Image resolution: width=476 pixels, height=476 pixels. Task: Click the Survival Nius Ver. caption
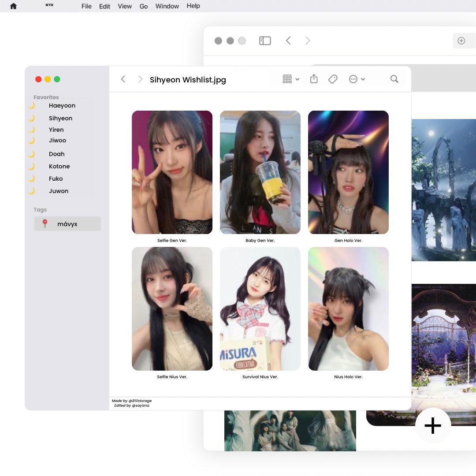click(x=260, y=377)
